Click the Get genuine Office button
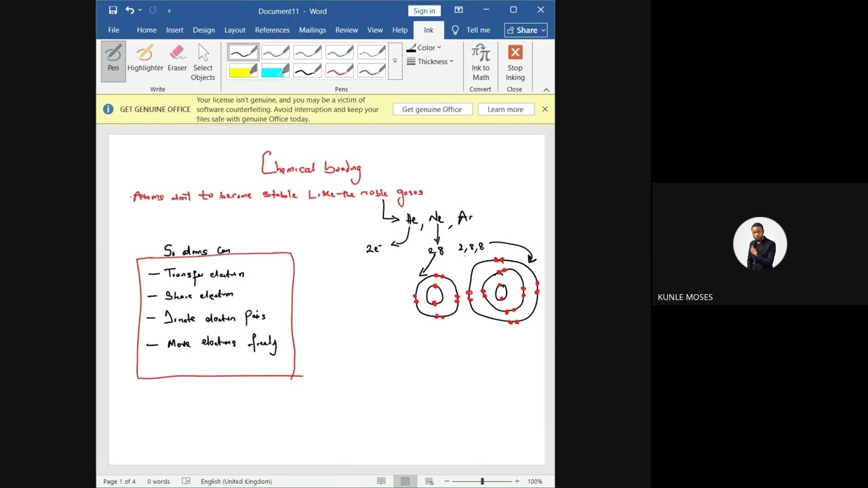 432,109
